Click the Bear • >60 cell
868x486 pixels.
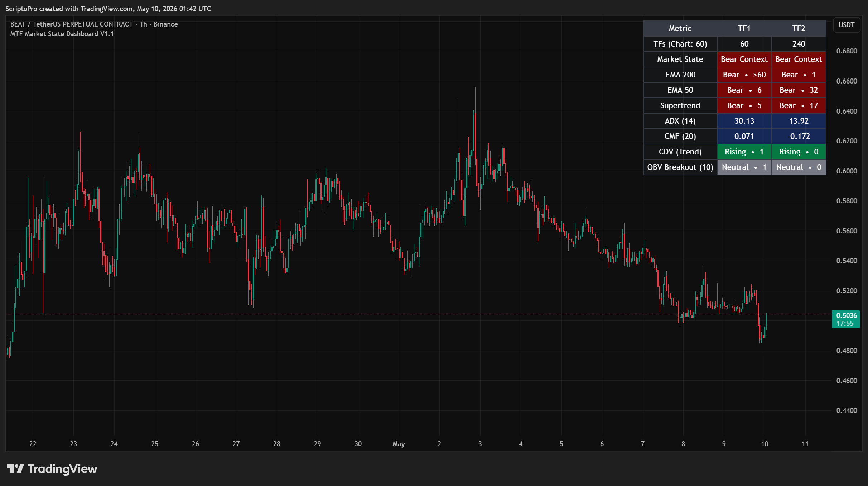coord(744,75)
